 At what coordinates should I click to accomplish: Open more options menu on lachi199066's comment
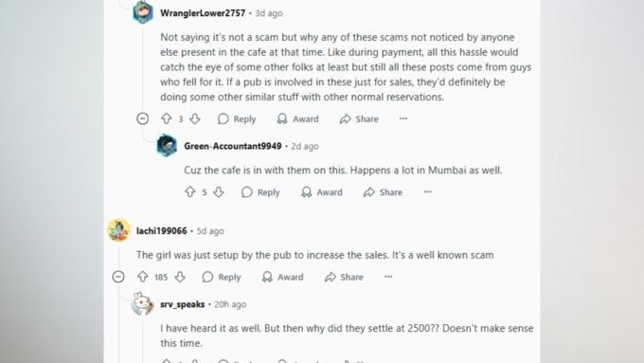click(x=388, y=277)
